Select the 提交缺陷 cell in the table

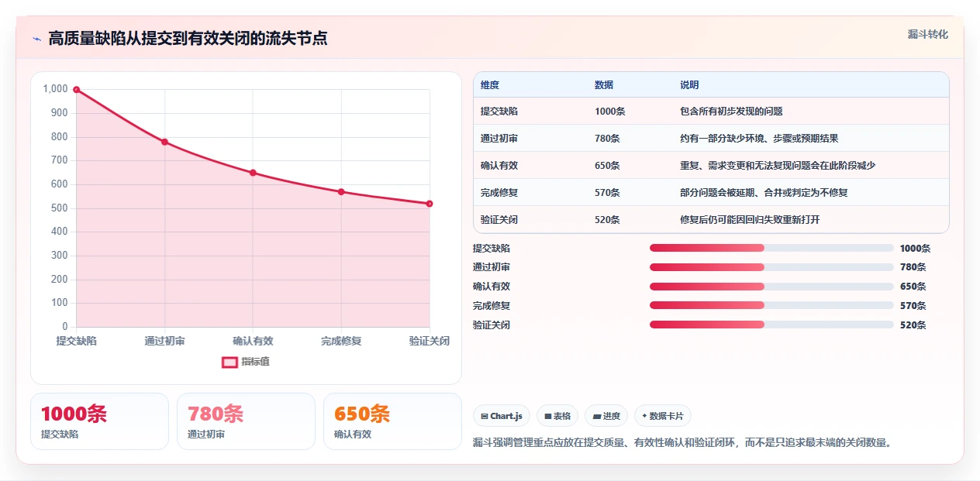coord(499,112)
